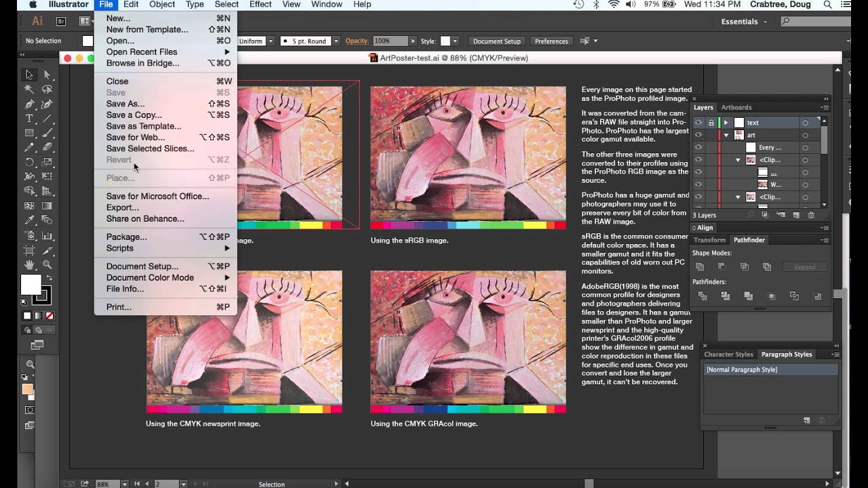Click the Minus Front shape mode icon
The height and width of the screenshot is (488, 868).
pyautogui.click(x=722, y=267)
